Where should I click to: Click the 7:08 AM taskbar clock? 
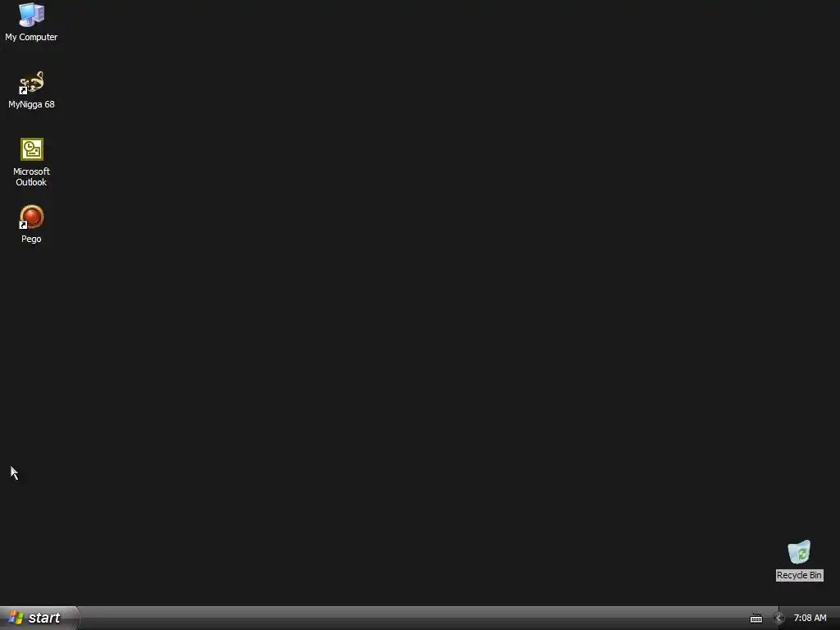tap(810, 619)
